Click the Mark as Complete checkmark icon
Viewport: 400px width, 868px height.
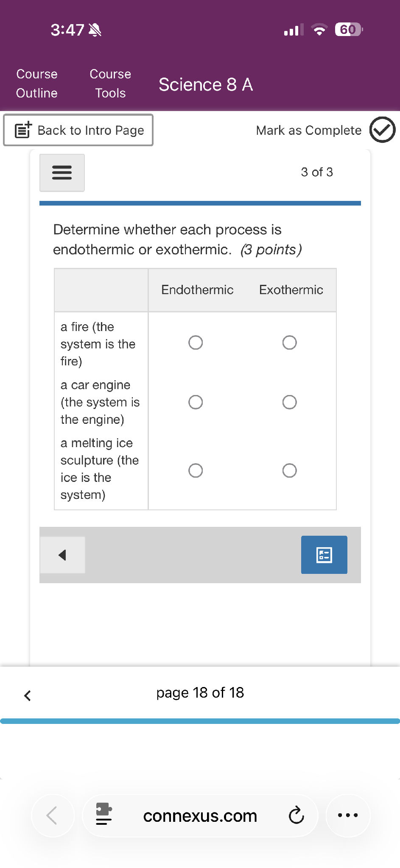(x=382, y=130)
